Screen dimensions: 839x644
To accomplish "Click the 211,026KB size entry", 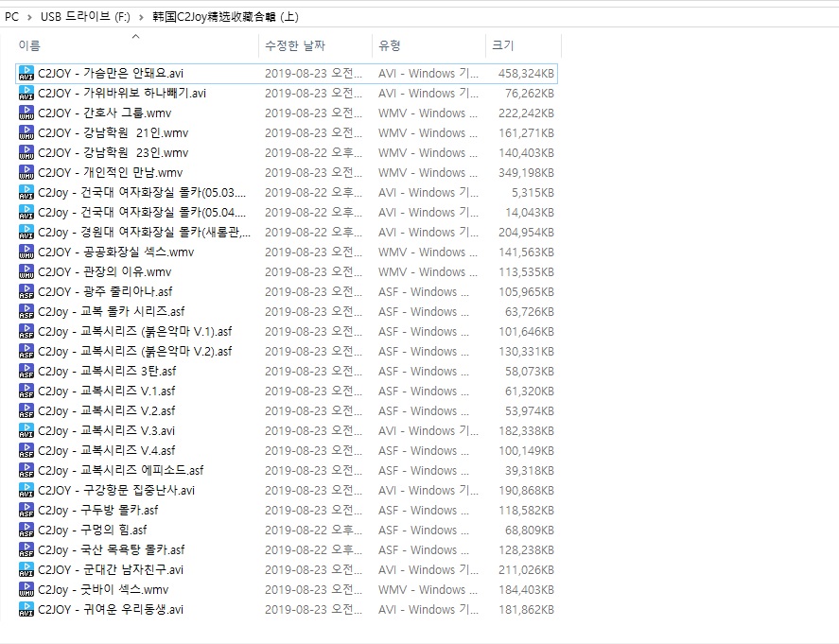I will tap(526, 569).
